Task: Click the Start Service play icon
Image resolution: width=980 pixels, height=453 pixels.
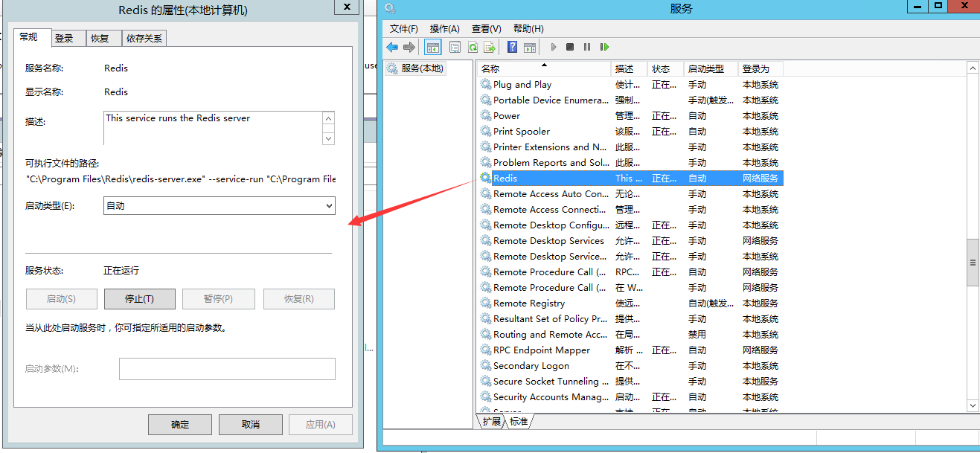Action: [x=554, y=47]
